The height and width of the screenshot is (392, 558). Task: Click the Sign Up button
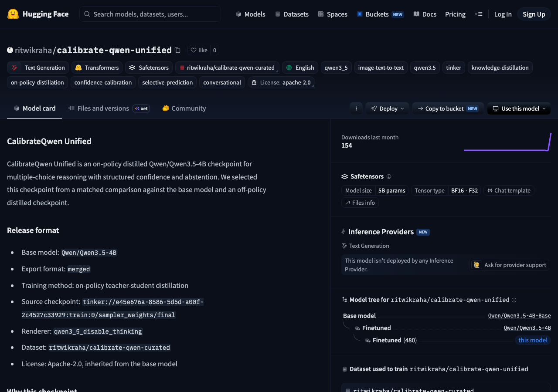(534, 14)
